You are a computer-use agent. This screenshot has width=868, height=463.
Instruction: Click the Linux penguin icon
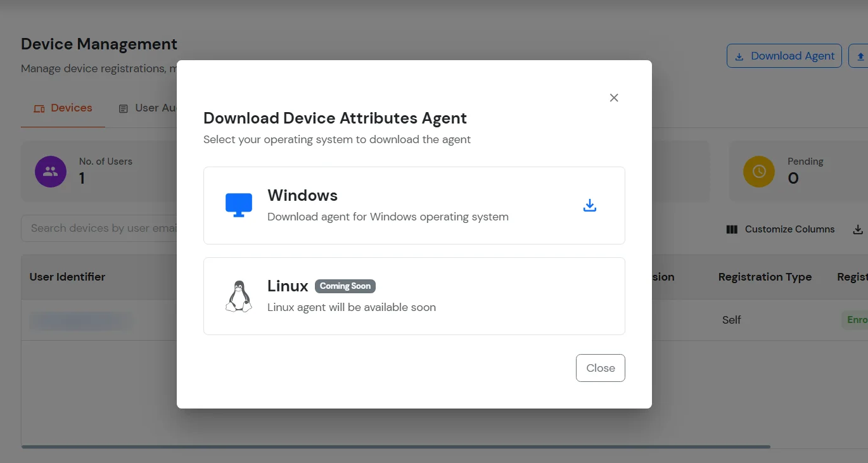tap(239, 296)
